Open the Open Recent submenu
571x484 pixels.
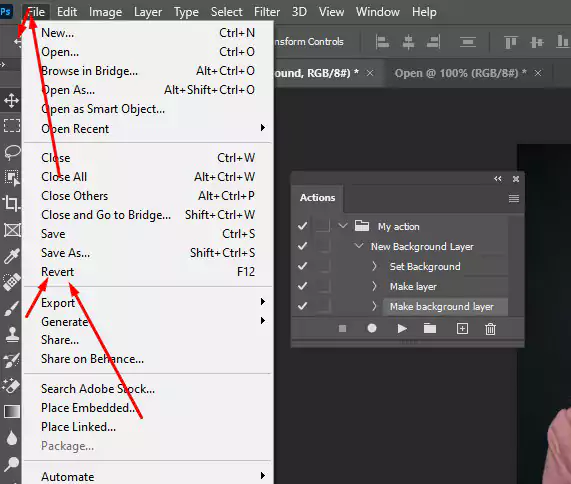coord(148,129)
